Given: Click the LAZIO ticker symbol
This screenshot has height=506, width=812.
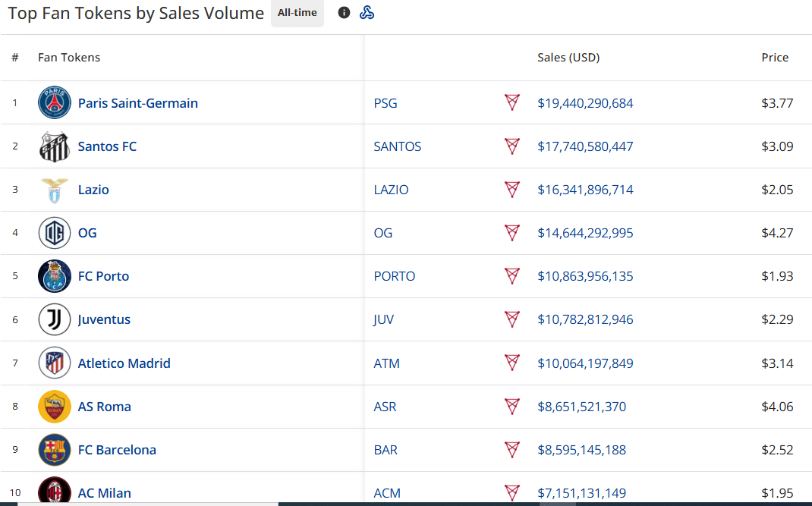Looking at the screenshot, I should (x=391, y=190).
